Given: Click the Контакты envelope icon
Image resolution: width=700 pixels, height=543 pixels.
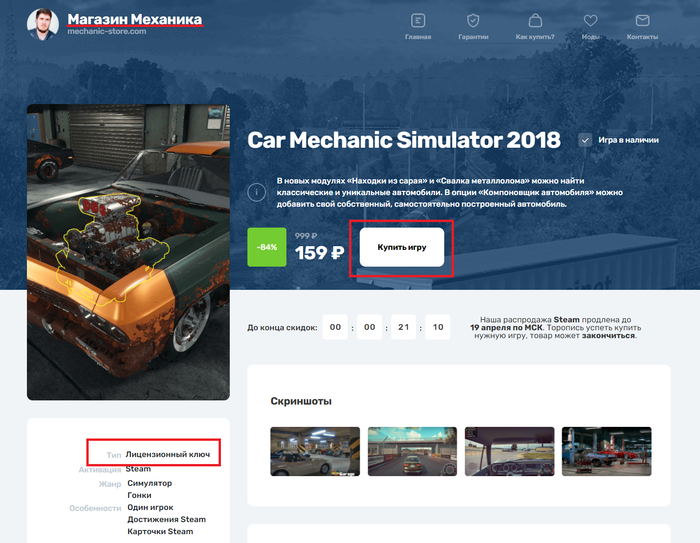Looking at the screenshot, I should click(642, 21).
